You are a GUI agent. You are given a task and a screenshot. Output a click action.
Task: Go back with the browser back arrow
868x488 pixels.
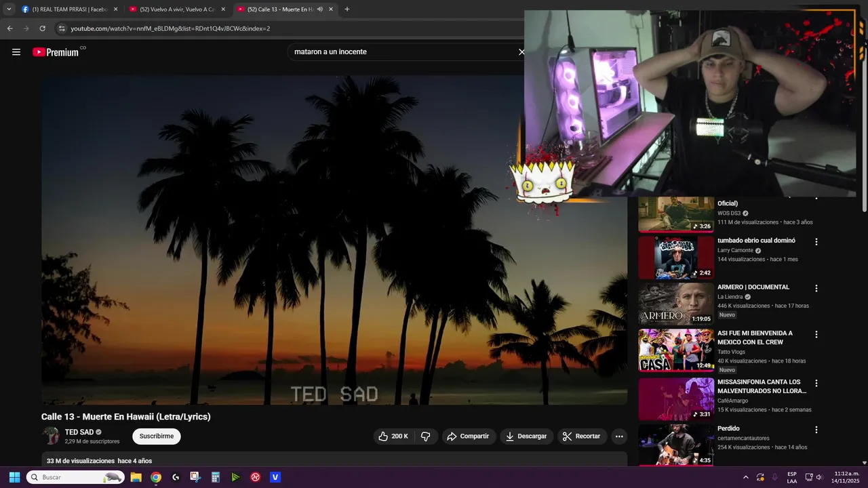pos(9,28)
